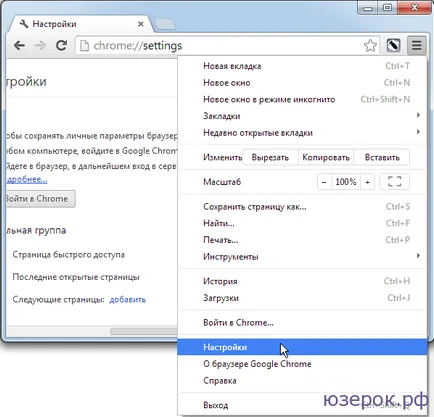Select Последние открытые страницы option
This screenshot has width=434, height=417.
(76, 277)
